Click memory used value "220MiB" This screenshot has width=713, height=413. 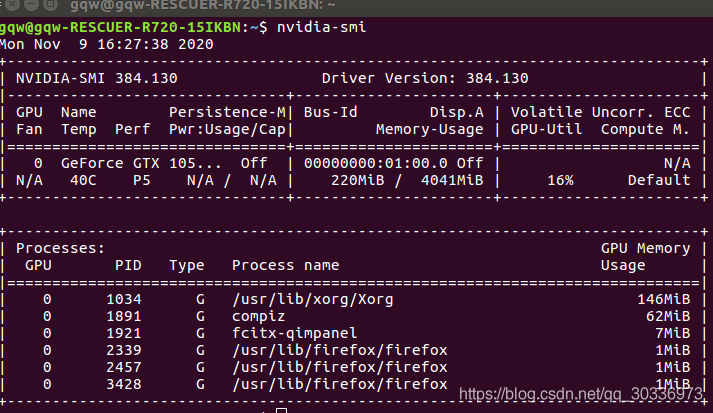coord(357,181)
